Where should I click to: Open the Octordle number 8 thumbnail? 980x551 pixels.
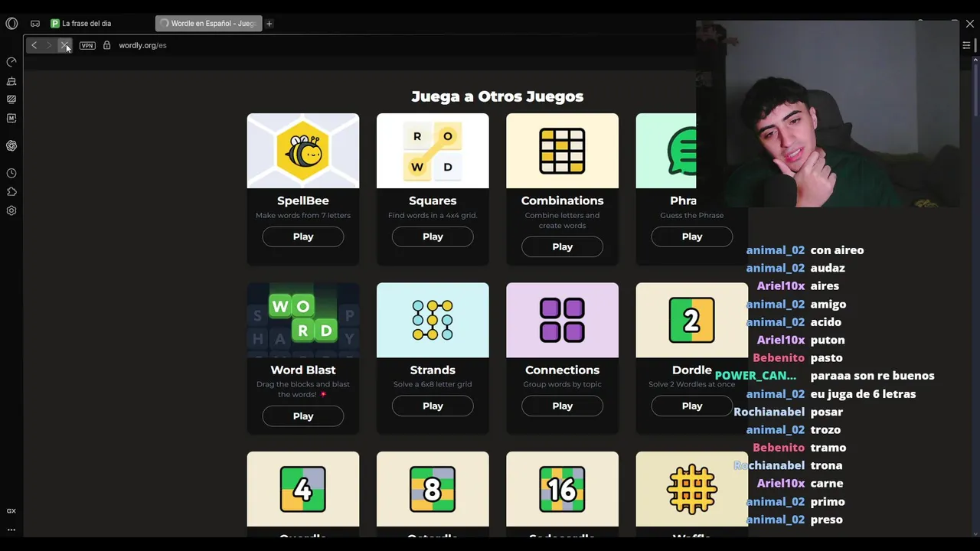[433, 489]
